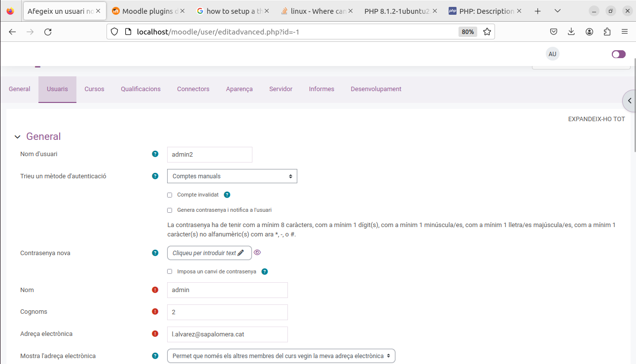Screen dimensions: 636x364
Task: Open the "Desenvolupament" tab
Action: pos(376,89)
